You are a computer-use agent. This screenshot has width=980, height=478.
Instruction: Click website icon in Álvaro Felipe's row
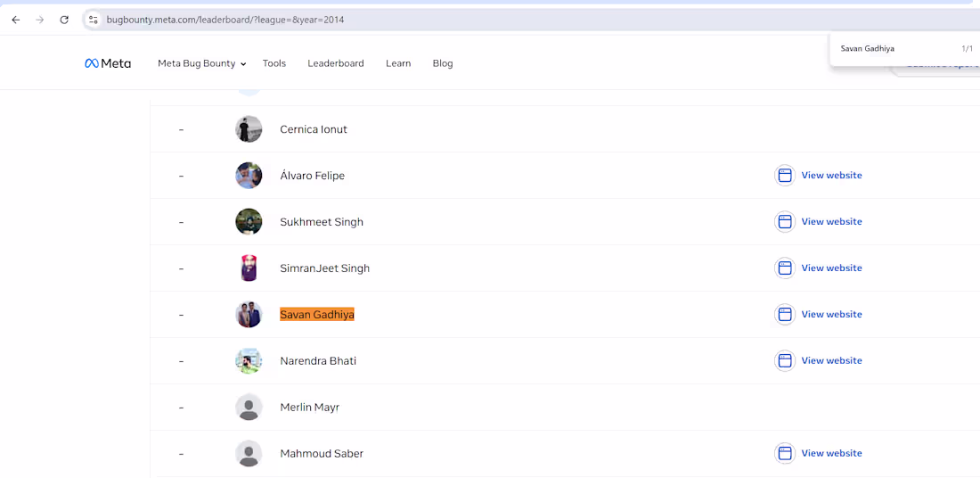click(x=784, y=175)
